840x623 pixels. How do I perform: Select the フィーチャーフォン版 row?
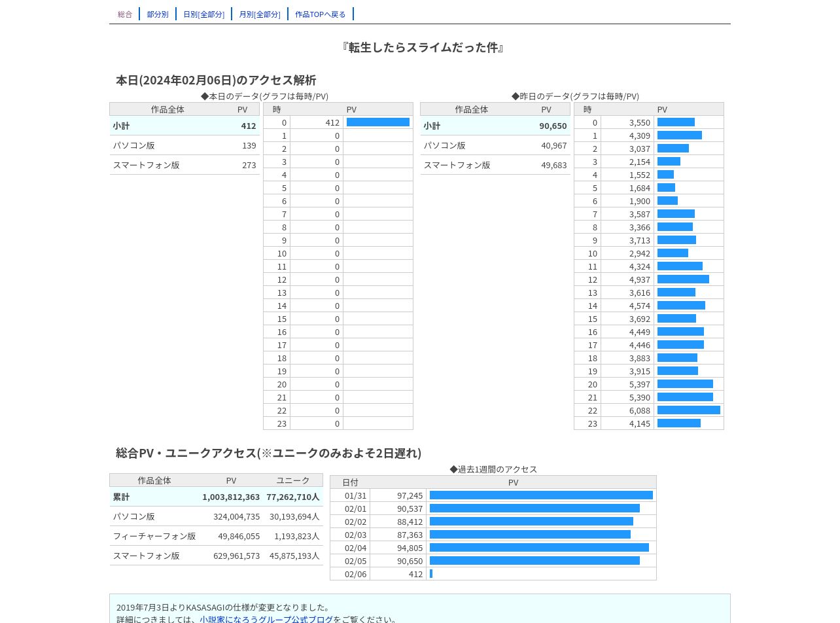pyautogui.click(x=216, y=536)
